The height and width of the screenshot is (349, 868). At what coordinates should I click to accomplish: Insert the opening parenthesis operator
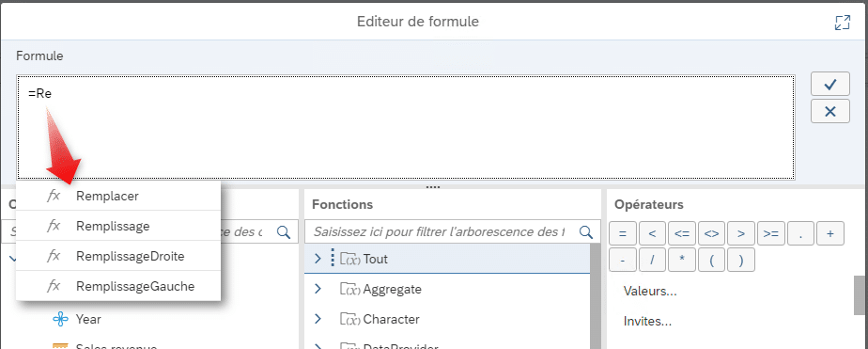point(711,260)
